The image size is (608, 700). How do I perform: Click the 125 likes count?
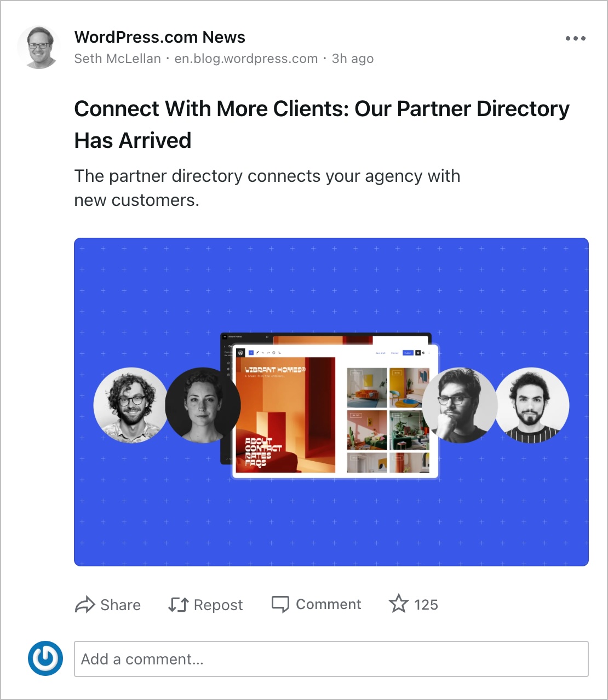point(426,605)
